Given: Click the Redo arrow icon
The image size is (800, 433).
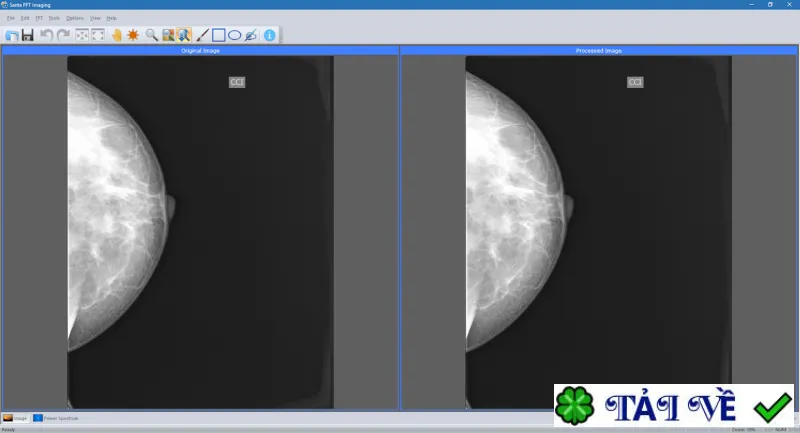Looking at the screenshot, I should pyautogui.click(x=63, y=35).
